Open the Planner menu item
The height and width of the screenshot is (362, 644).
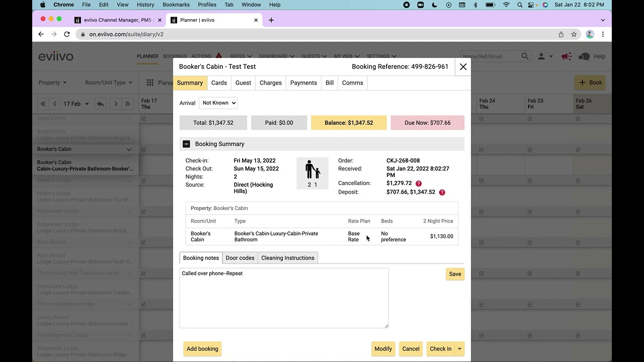tap(147, 56)
